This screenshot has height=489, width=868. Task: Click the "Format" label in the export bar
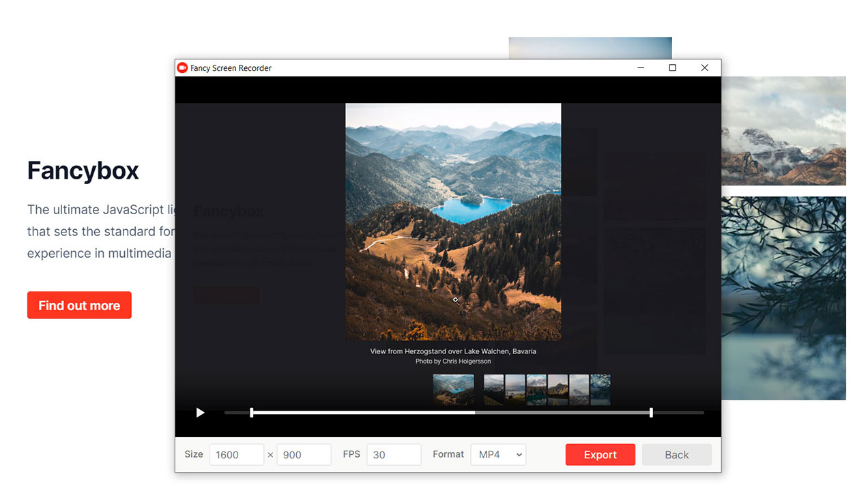[x=448, y=454]
